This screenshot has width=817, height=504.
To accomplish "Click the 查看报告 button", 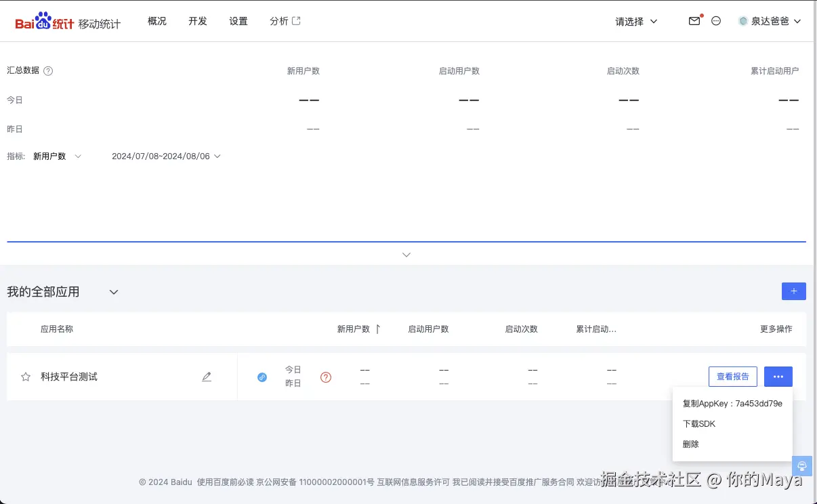I will [x=733, y=377].
